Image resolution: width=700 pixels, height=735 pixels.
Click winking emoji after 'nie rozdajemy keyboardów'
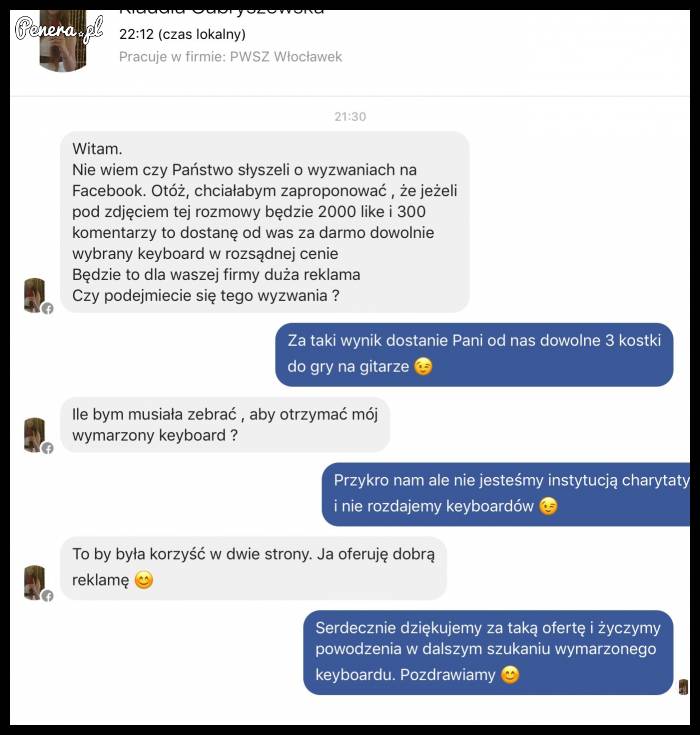pyautogui.click(x=548, y=506)
